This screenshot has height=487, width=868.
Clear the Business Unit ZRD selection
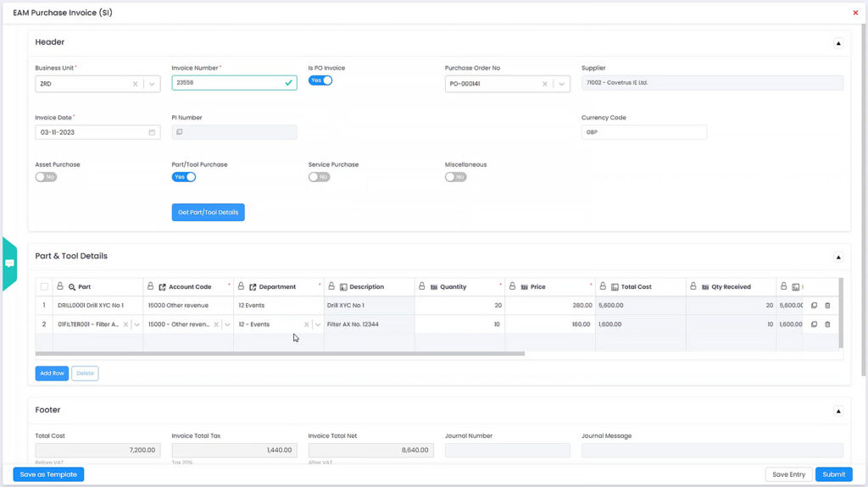pos(136,84)
